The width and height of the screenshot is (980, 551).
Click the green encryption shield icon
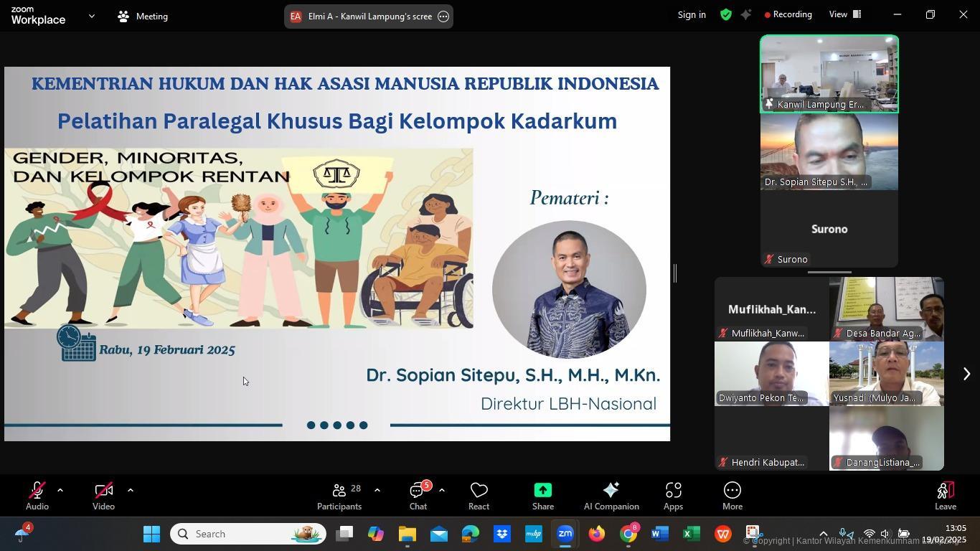[x=726, y=14]
